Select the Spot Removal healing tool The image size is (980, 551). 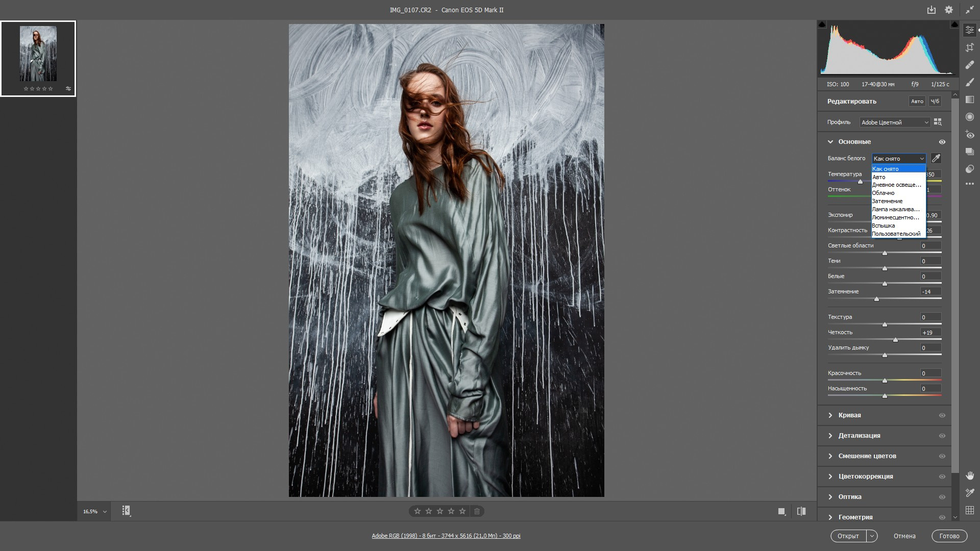pos(970,65)
